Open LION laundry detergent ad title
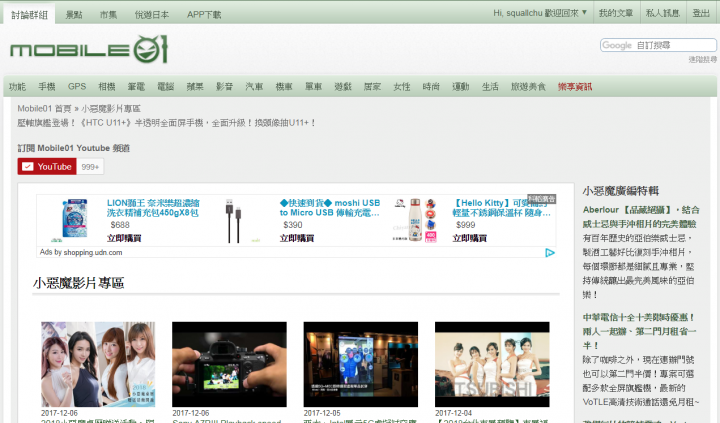Screen dimensions: 720x423 click(x=153, y=208)
